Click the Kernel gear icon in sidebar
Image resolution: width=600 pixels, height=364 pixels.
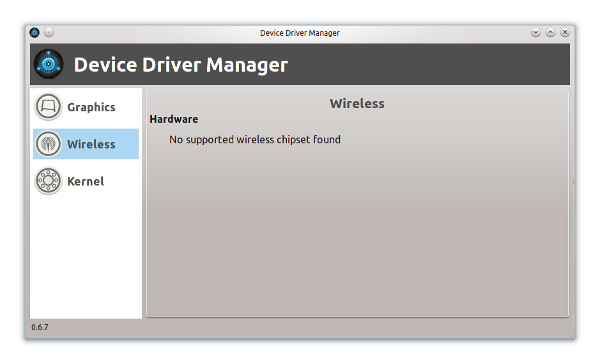click(48, 181)
